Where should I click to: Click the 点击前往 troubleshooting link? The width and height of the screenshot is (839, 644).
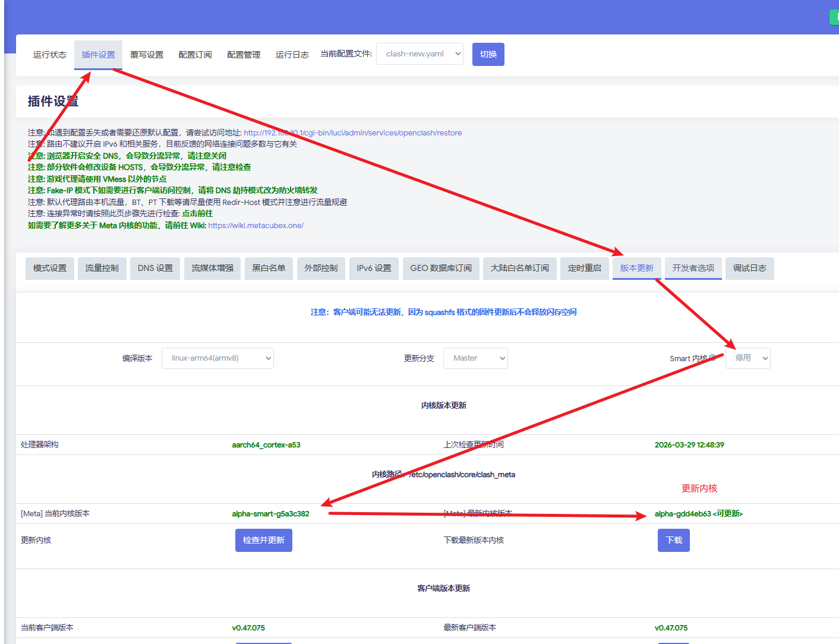[x=197, y=214]
